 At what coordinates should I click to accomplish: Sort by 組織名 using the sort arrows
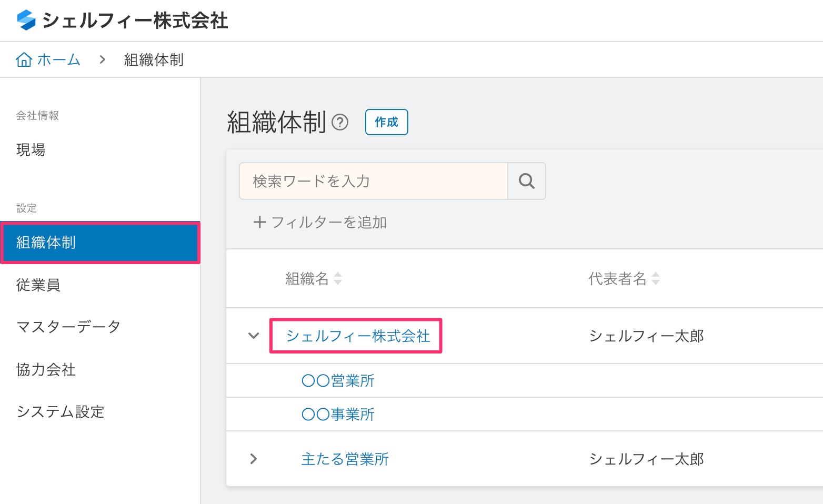point(338,278)
